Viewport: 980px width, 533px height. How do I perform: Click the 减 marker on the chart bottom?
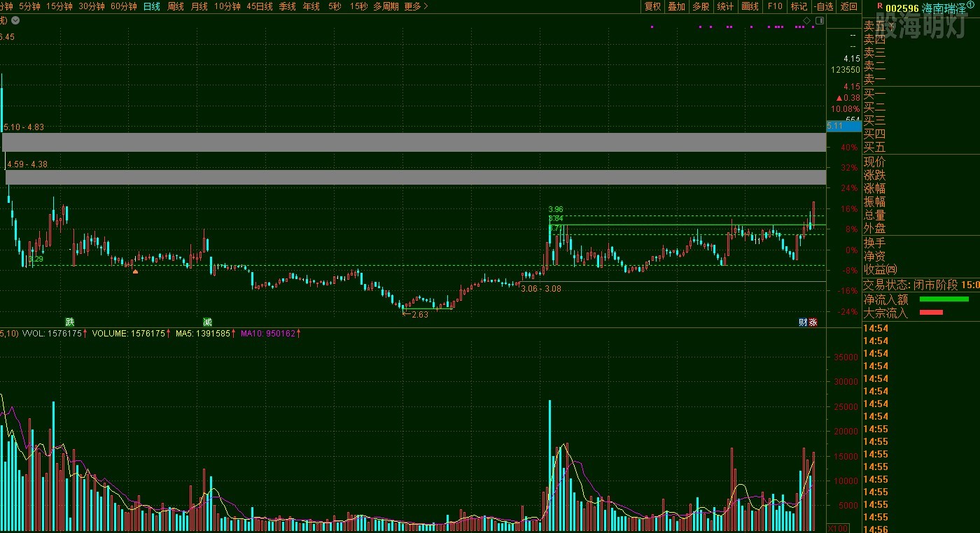207,322
